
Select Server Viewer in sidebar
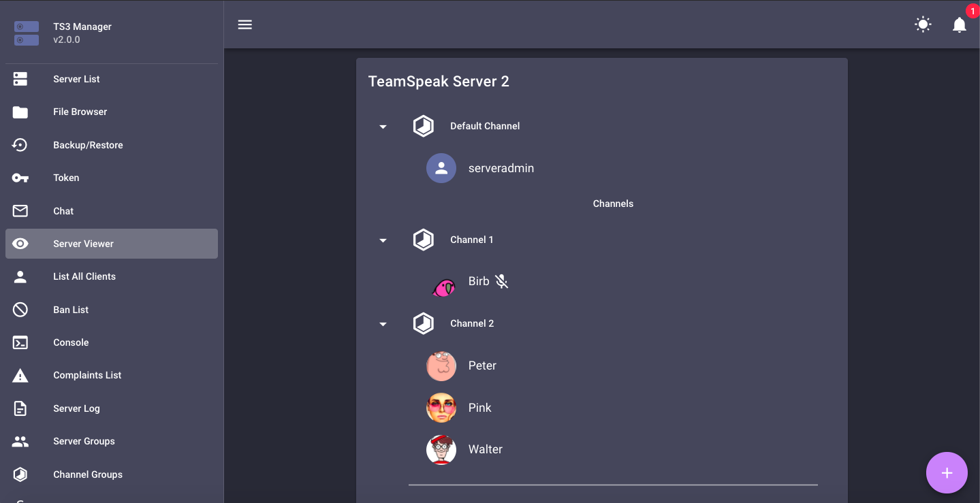[112, 244]
